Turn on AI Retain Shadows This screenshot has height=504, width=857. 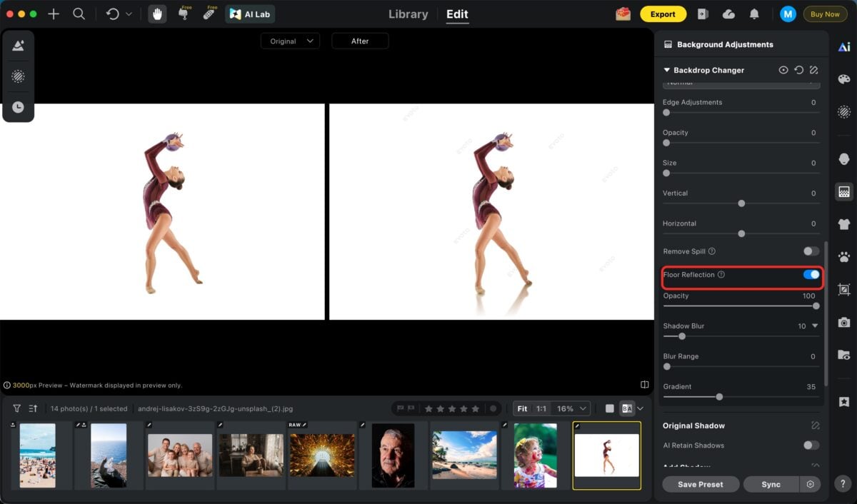click(x=811, y=445)
